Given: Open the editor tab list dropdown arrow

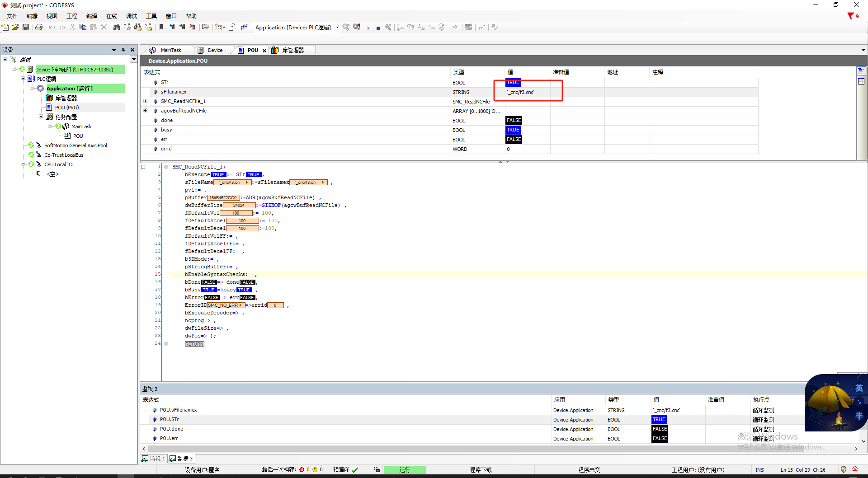Looking at the screenshot, I should click(863, 50).
